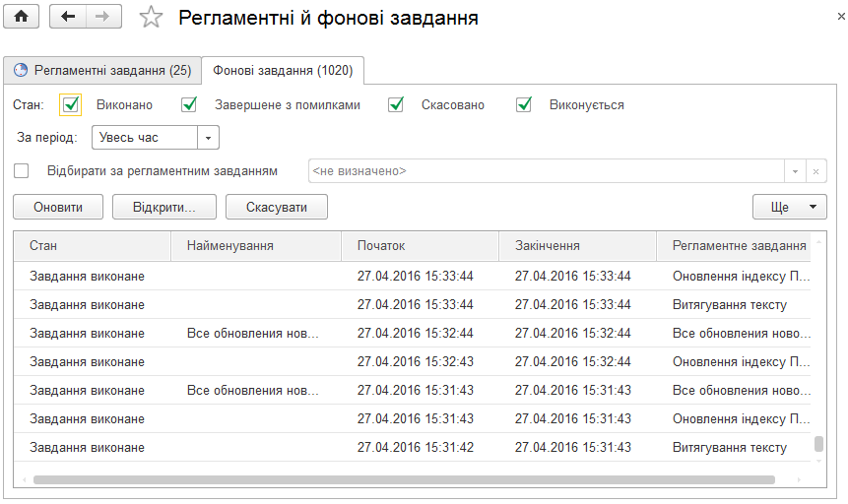Screen dimensions: 848x504
Task: Open the Ще dropdown menu
Action: 790,207
